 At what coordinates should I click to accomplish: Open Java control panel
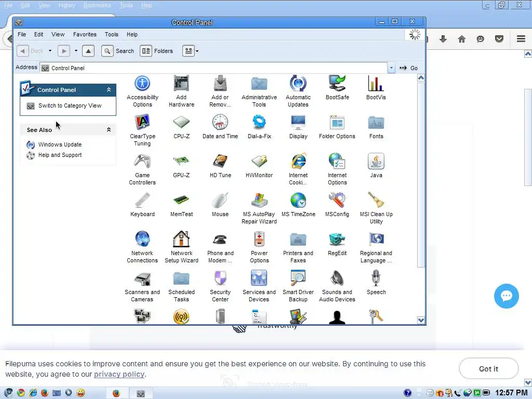coord(376,166)
